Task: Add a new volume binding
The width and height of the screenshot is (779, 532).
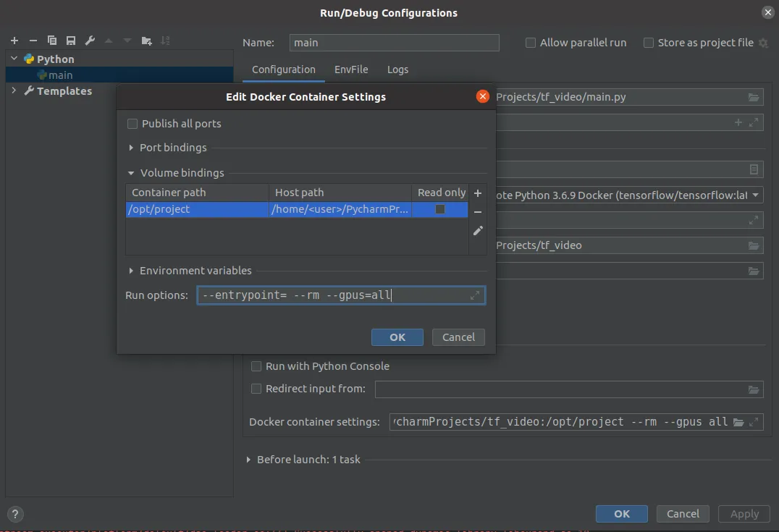Action: tap(478, 193)
